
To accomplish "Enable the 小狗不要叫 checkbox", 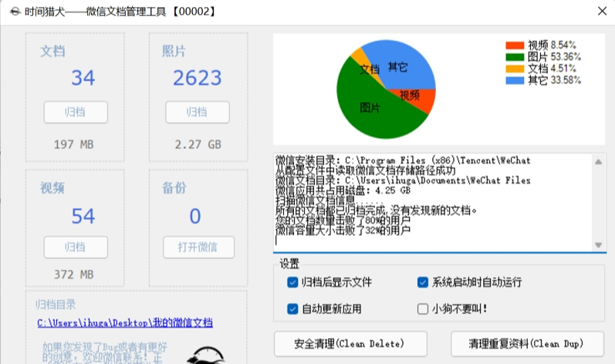I will point(423,309).
